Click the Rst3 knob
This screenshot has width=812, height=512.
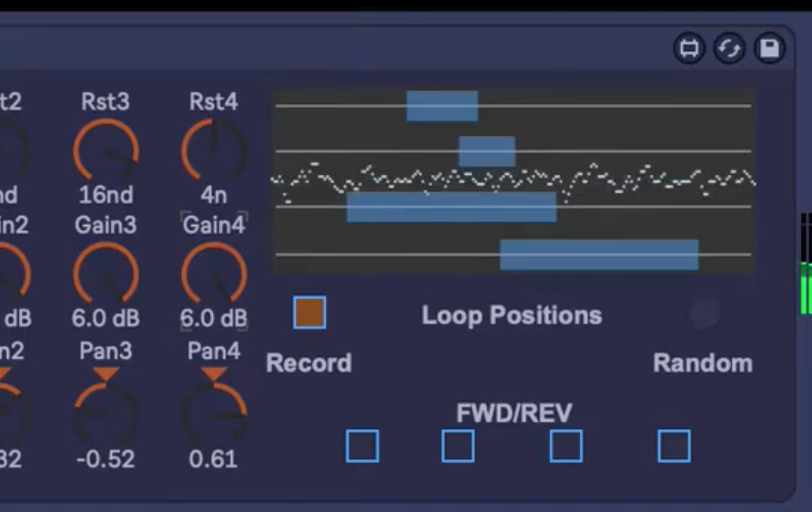(106, 151)
